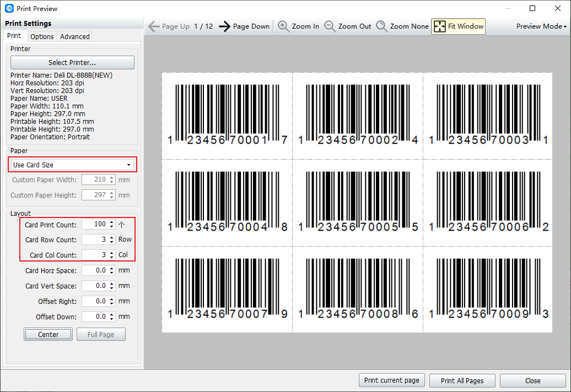The width and height of the screenshot is (571, 392).
Task: Open Preview Mode dropdown menu
Action: [541, 26]
